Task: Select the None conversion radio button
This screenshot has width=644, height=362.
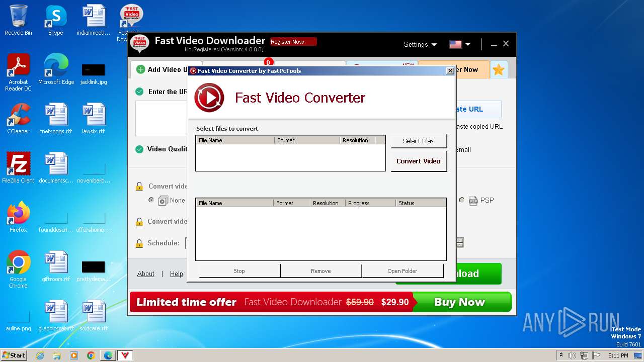Action: click(151, 200)
